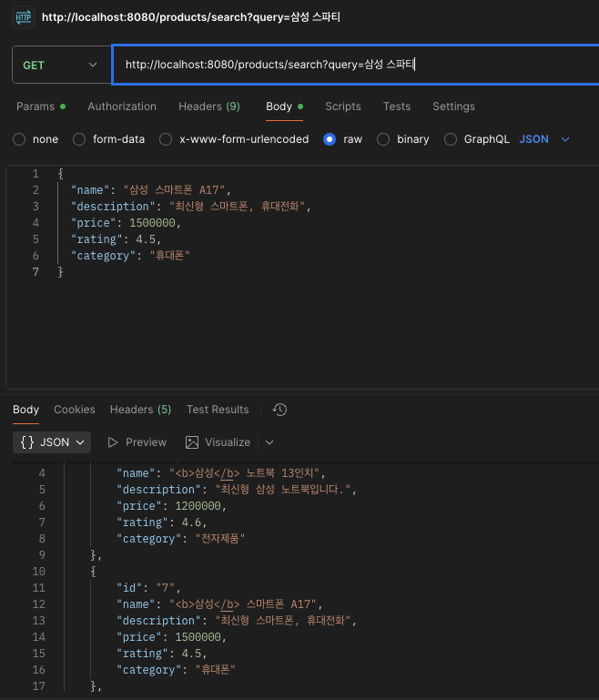599x700 pixels.
Task: Open the Scripts tab
Action: [x=343, y=107]
